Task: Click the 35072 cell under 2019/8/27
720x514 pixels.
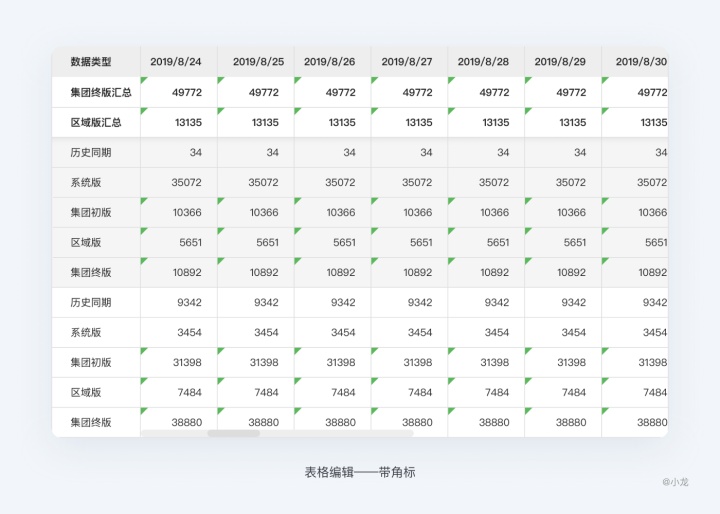Action: coord(410,182)
